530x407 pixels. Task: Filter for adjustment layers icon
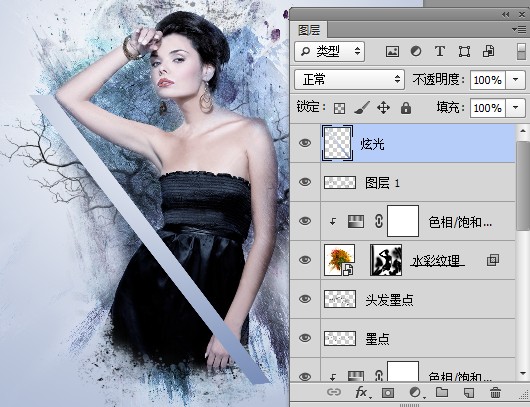point(416,51)
